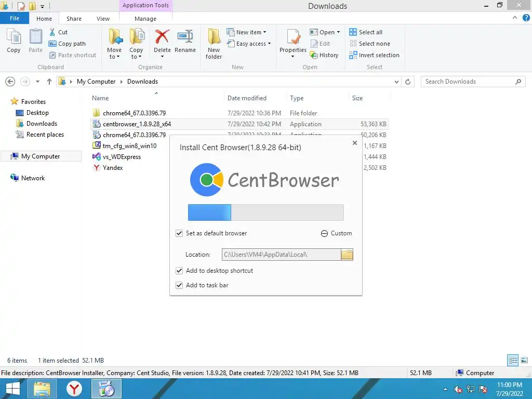532x399 pixels.
Task: Click the red Delete icon
Action: [162, 37]
